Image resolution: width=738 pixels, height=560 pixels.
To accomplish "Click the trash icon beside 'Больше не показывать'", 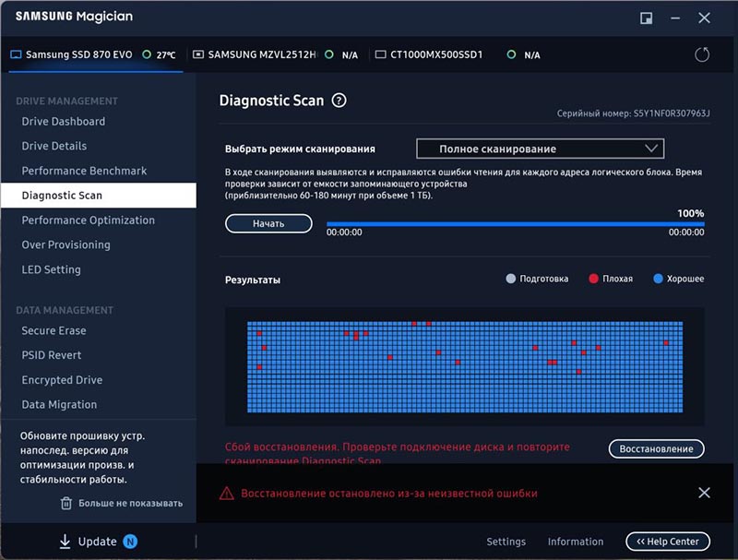I will click(66, 503).
